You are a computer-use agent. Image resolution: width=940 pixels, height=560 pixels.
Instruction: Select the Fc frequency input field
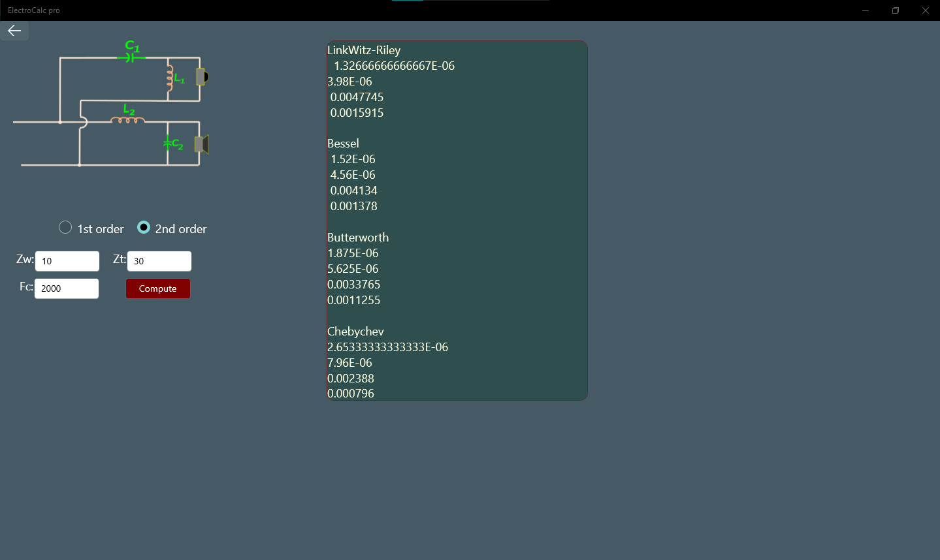pyautogui.click(x=66, y=288)
